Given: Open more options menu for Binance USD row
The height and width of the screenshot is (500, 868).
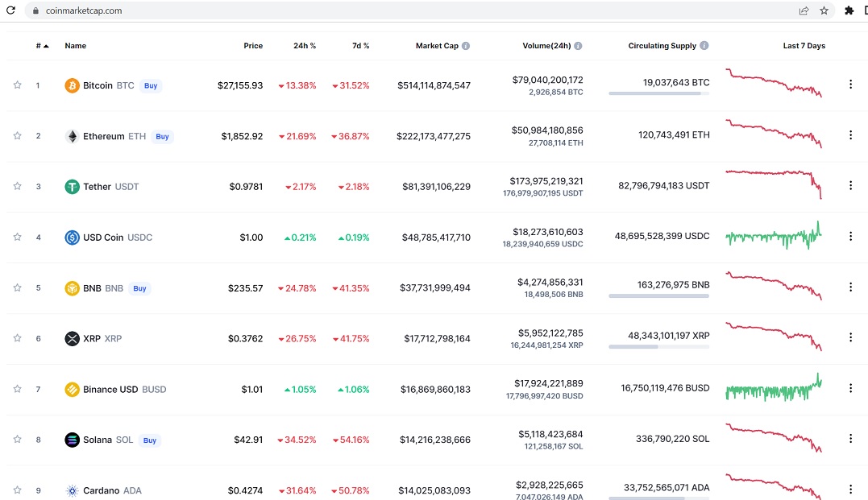Looking at the screenshot, I should click(851, 388).
